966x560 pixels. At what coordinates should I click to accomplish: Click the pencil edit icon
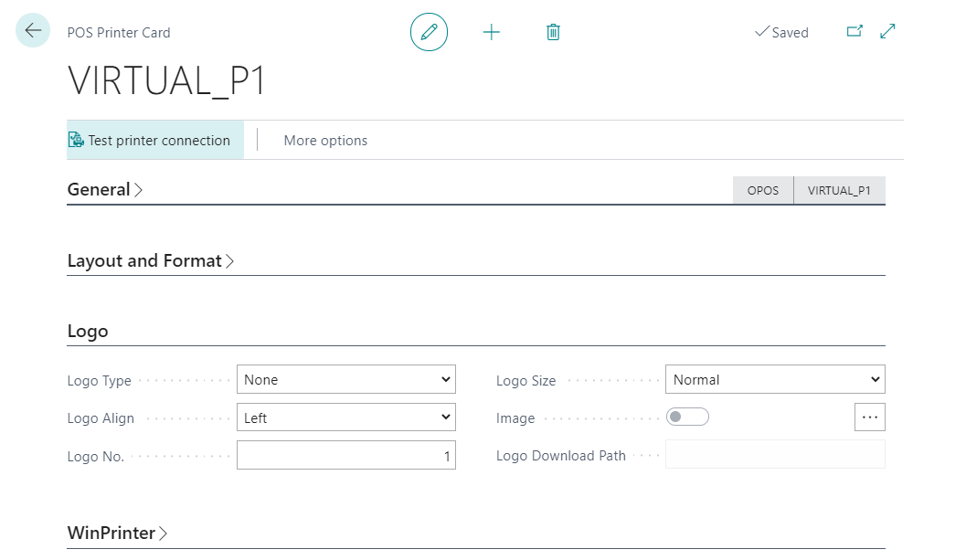429,32
